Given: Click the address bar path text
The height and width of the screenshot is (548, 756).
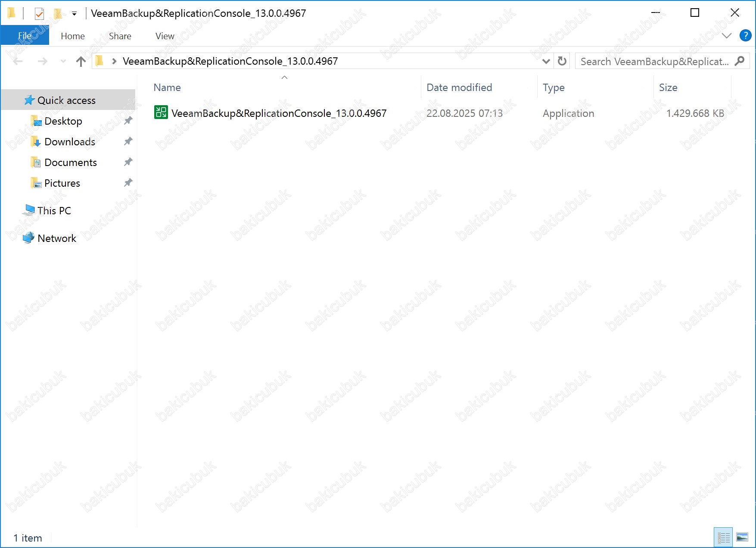Looking at the screenshot, I should pos(230,61).
